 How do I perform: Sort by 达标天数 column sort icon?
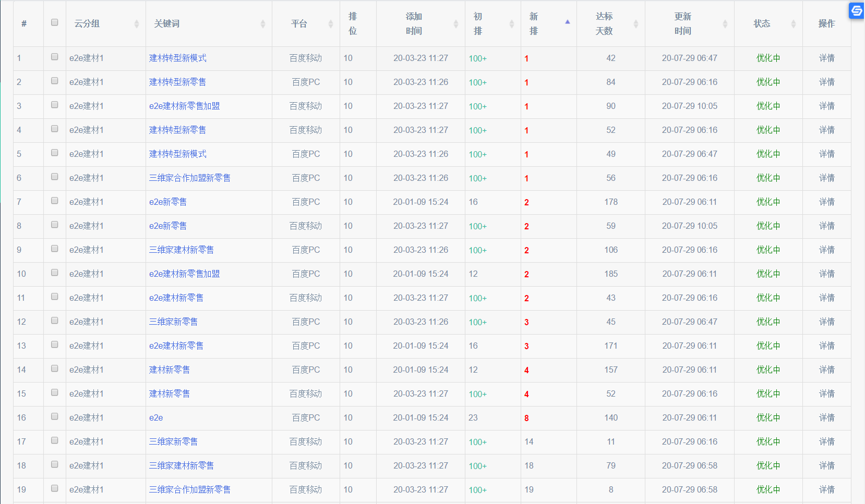click(x=635, y=24)
